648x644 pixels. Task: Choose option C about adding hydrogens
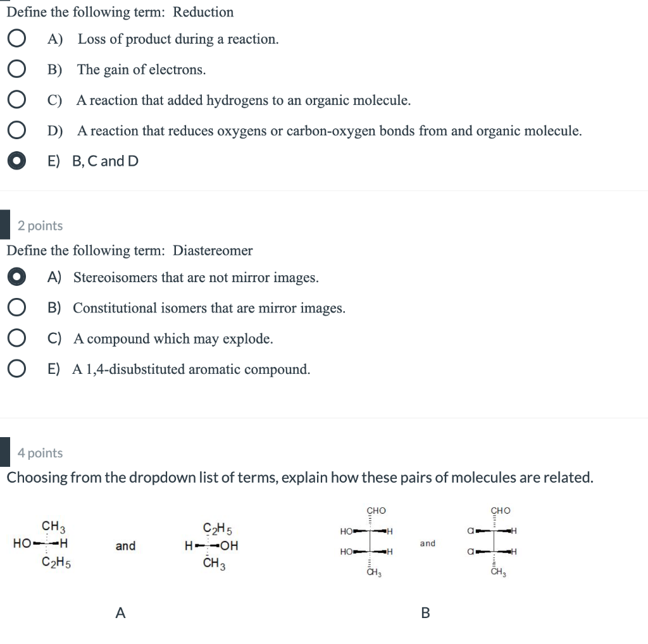pos(16,100)
